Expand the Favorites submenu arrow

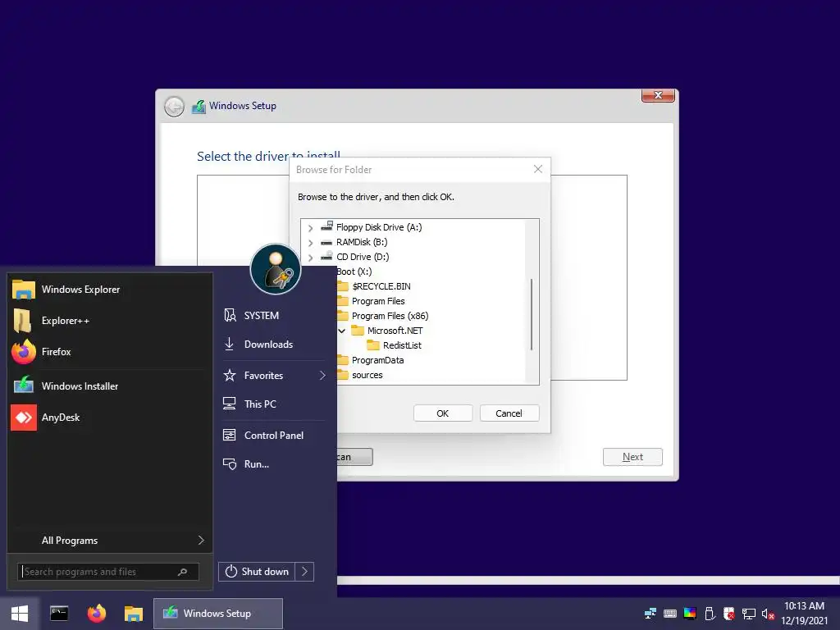click(x=322, y=376)
